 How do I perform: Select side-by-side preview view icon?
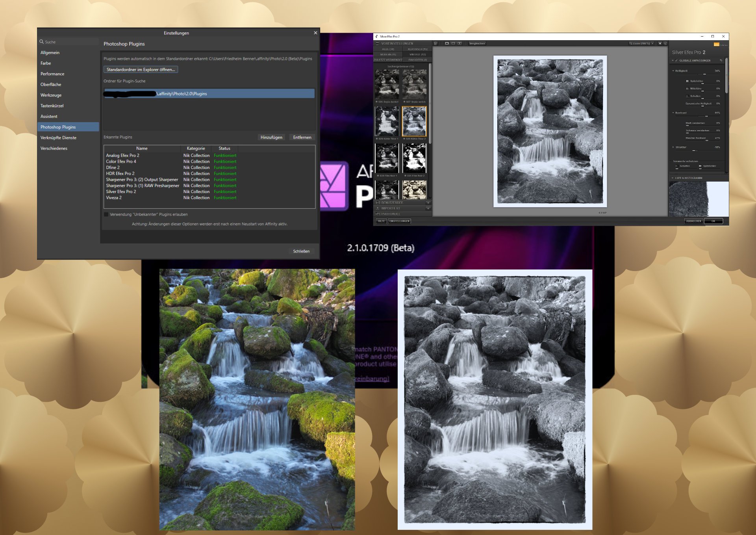460,43
